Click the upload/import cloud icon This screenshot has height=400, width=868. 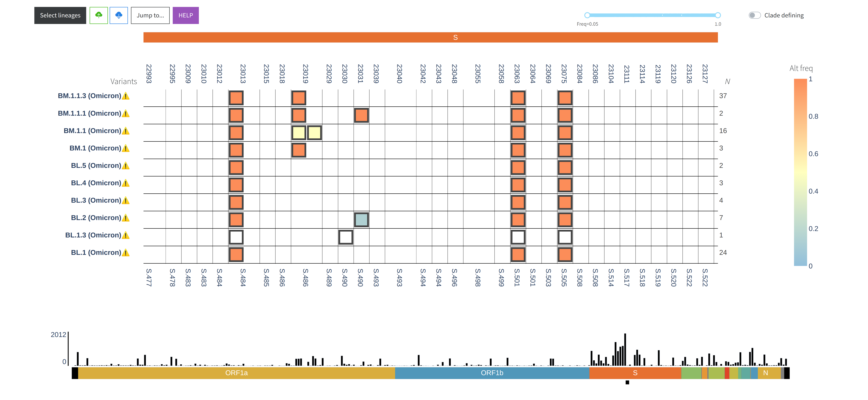click(x=98, y=15)
